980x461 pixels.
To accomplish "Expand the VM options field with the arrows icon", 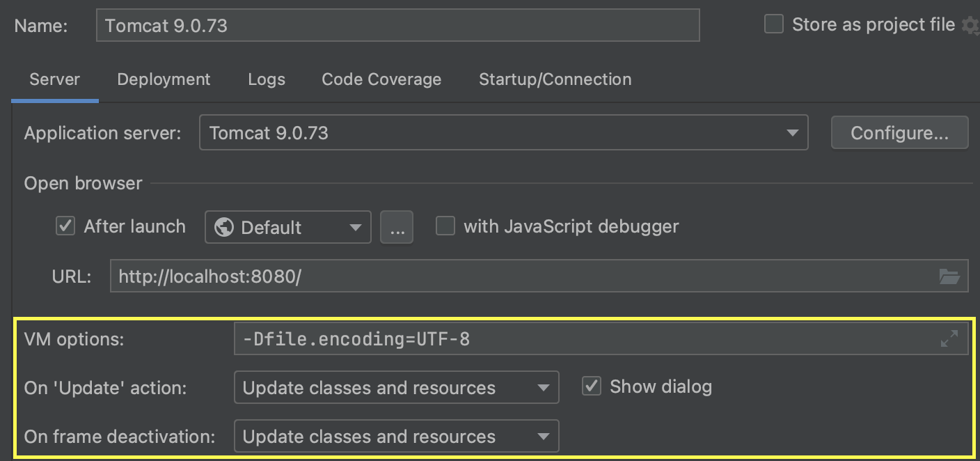I will [x=949, y=339].
